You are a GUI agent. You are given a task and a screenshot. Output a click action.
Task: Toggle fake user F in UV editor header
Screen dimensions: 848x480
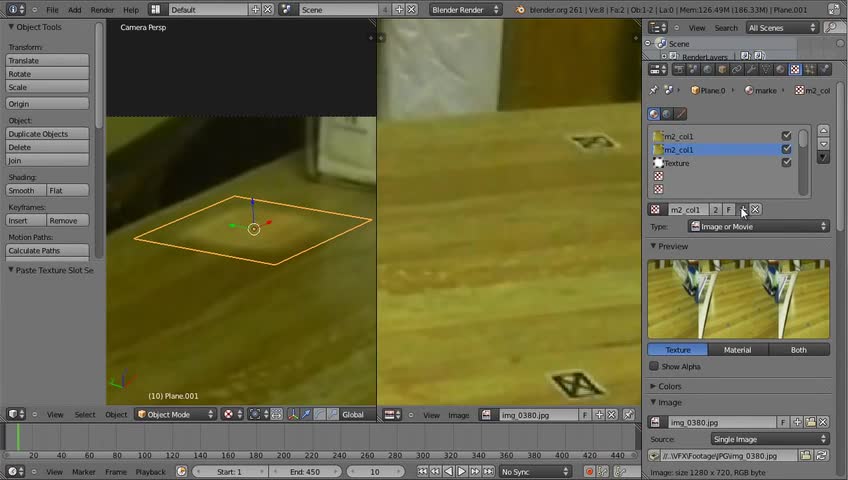pyautogui.click(x=585, y=415)
